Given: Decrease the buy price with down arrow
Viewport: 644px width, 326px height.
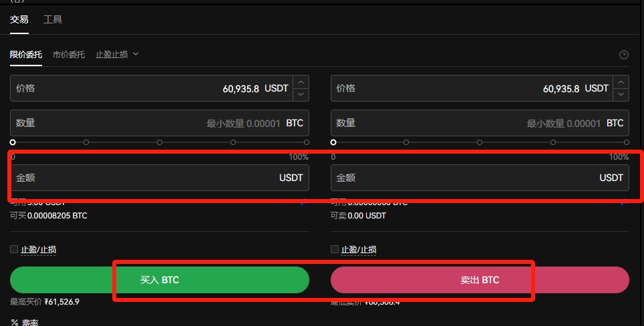Looking at the screenshot, I should [301, 94].
